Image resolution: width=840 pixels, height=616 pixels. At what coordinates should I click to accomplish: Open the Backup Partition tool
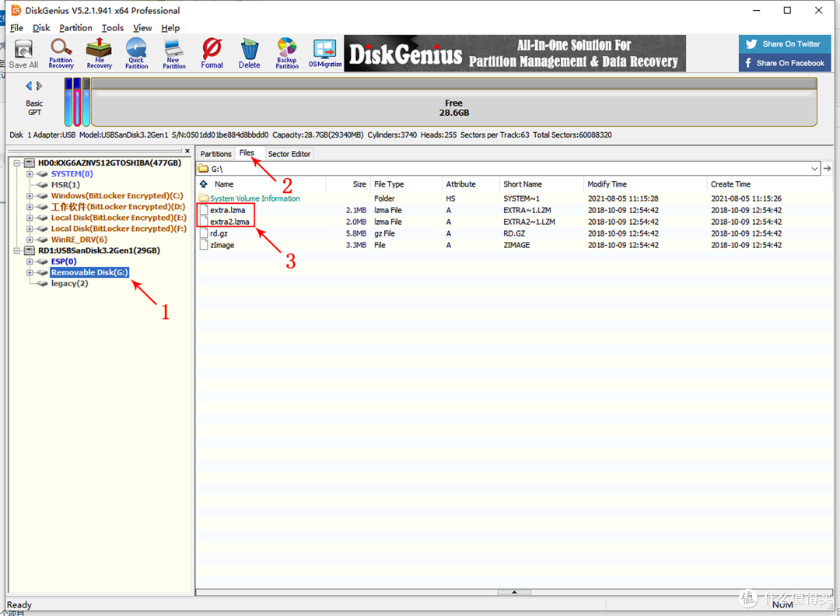click(287, 54)
